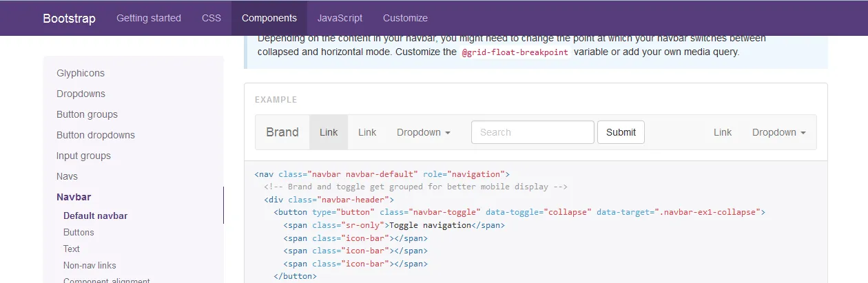Expand the left Dropdown in example navbar
This screenshot has width=868, height=283.
tap(424, 132)
